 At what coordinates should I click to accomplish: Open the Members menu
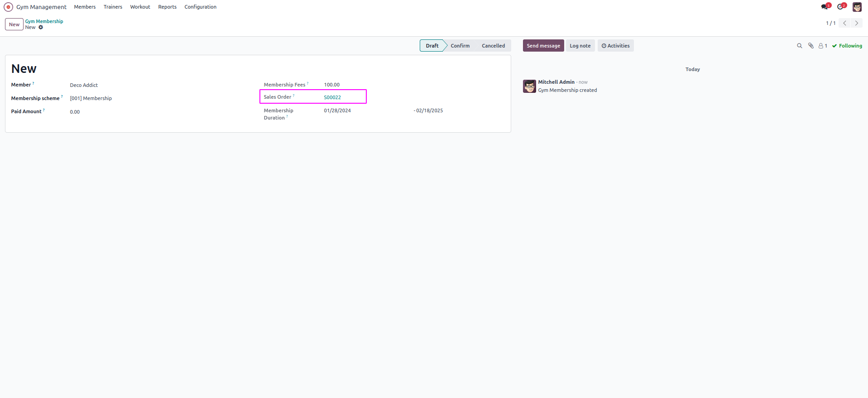pos(85,7)
